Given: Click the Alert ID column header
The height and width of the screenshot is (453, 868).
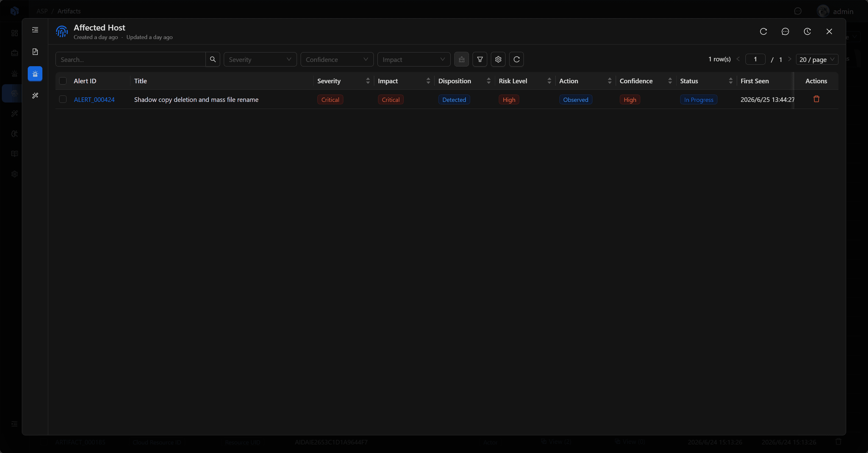Looking at the screenshot, I should pyautogui.click(x=85, y=81).
